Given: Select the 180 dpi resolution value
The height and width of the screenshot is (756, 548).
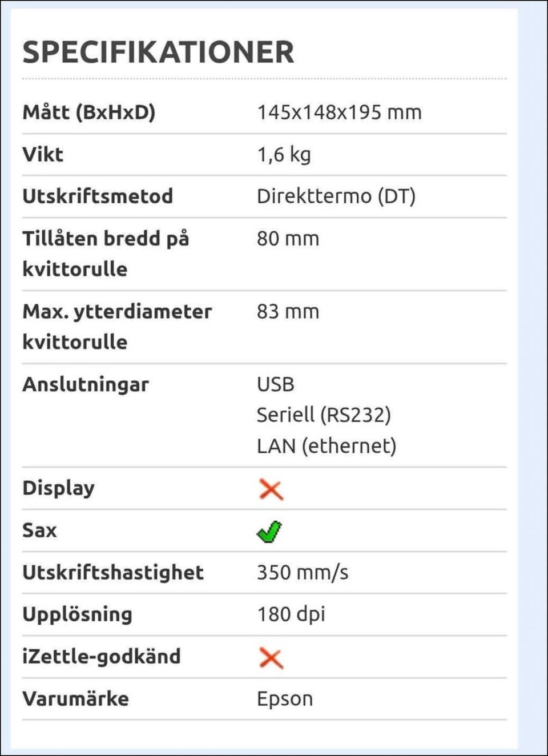Looking at the screenshot, I should pyautogui.click(x=291, y=614).
